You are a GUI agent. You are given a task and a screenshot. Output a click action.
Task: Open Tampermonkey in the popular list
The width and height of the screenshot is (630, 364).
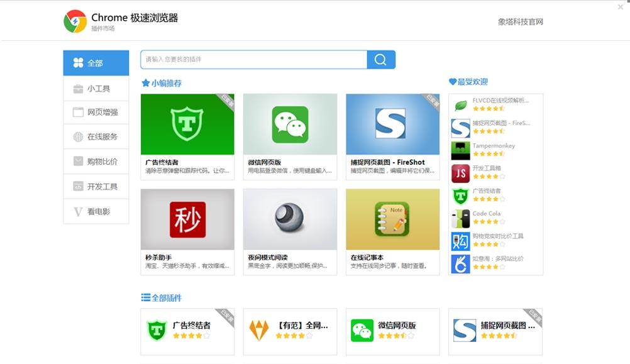[x=494, y=146]
